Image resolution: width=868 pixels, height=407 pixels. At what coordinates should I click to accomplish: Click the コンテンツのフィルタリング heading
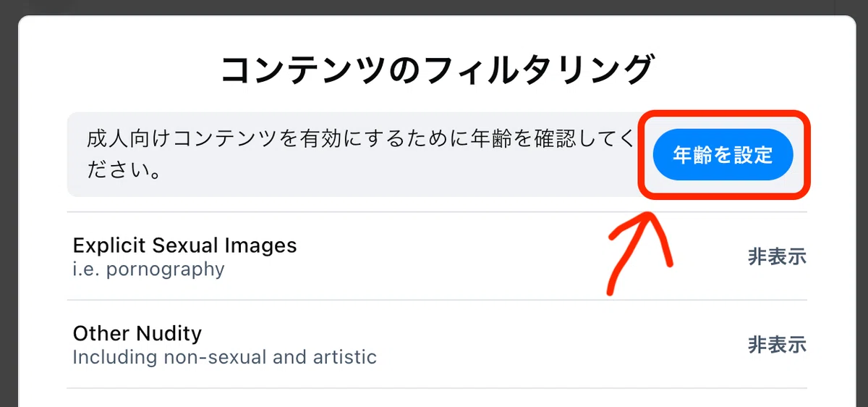(437, 70)
